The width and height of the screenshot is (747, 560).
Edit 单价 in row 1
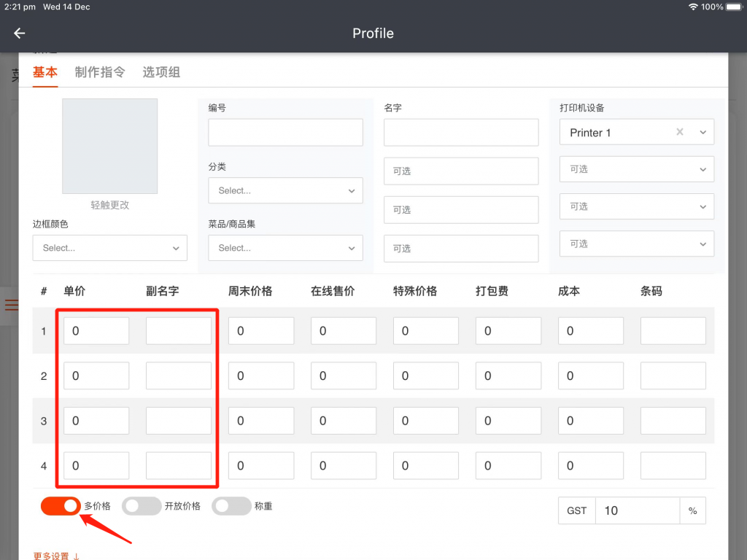[96, 331]
